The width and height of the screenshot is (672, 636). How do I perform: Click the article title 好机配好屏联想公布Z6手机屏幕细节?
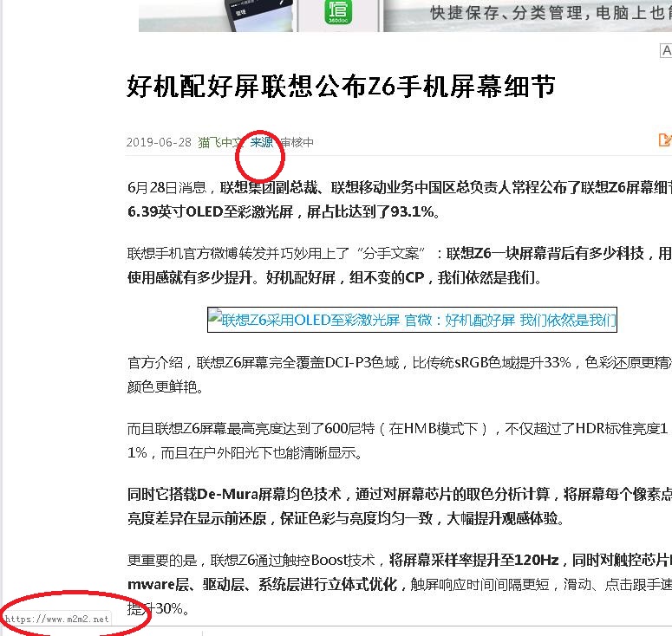click(341, 87)
